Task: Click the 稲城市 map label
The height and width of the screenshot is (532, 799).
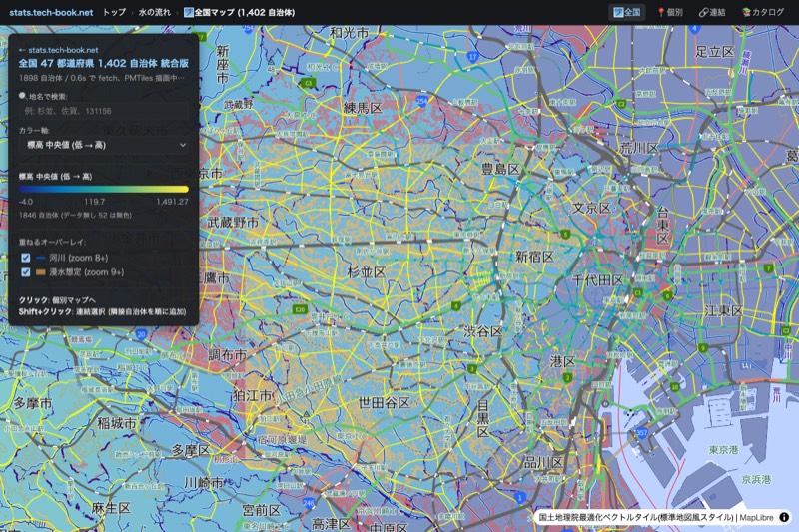Action: (117, 422)
